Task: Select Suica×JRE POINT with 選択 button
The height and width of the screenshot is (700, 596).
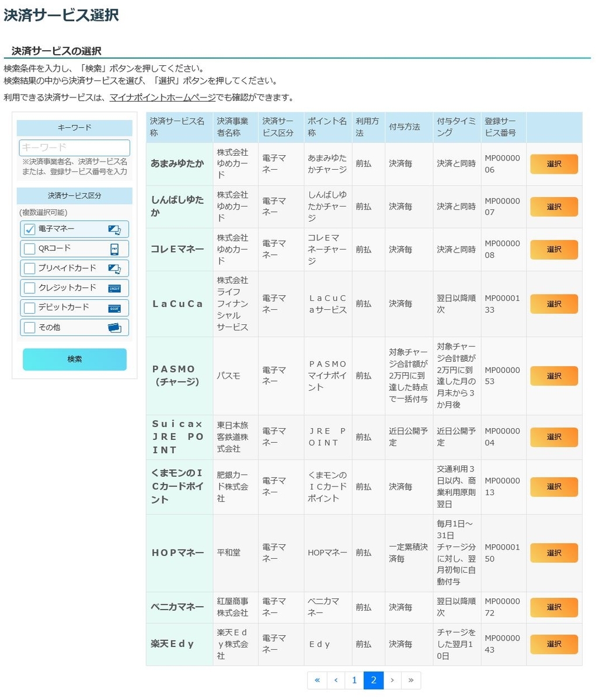Action: point(554,437)
